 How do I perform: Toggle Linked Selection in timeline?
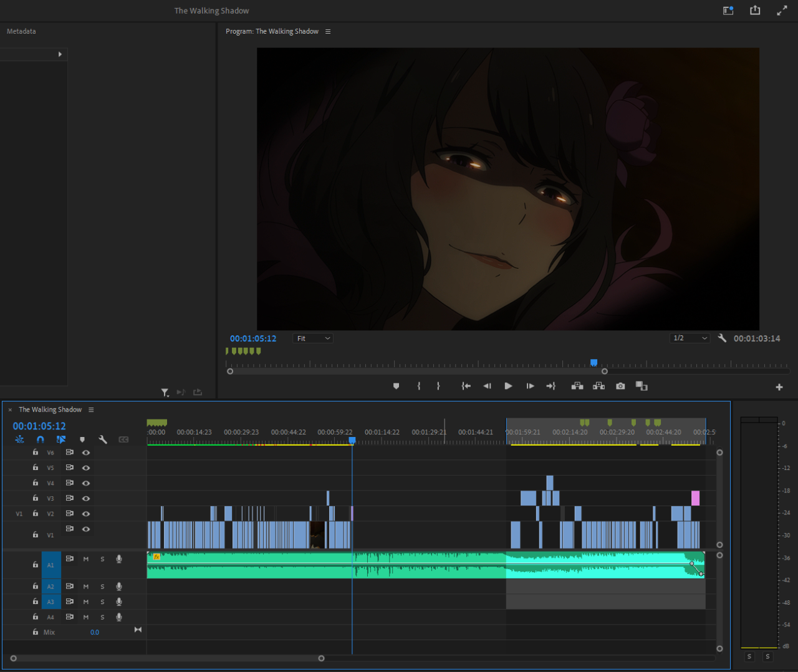(61, 439)
